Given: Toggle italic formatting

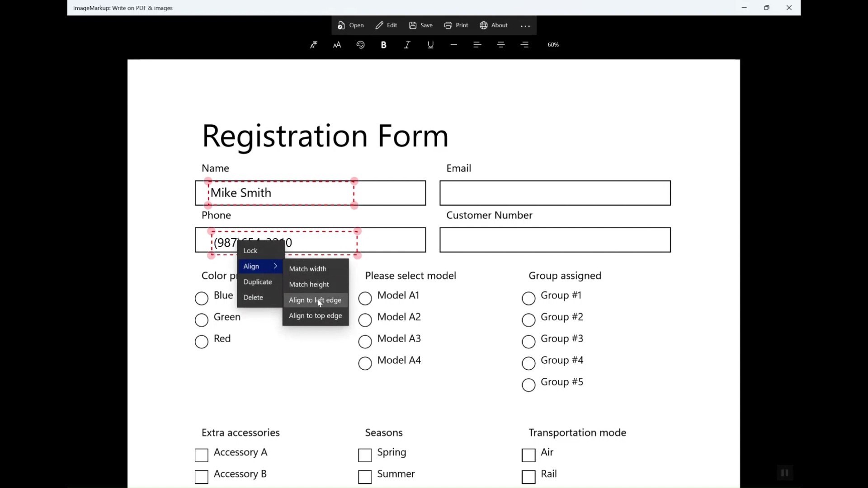Looking at the screenshot, I should (x=407, y=45).
